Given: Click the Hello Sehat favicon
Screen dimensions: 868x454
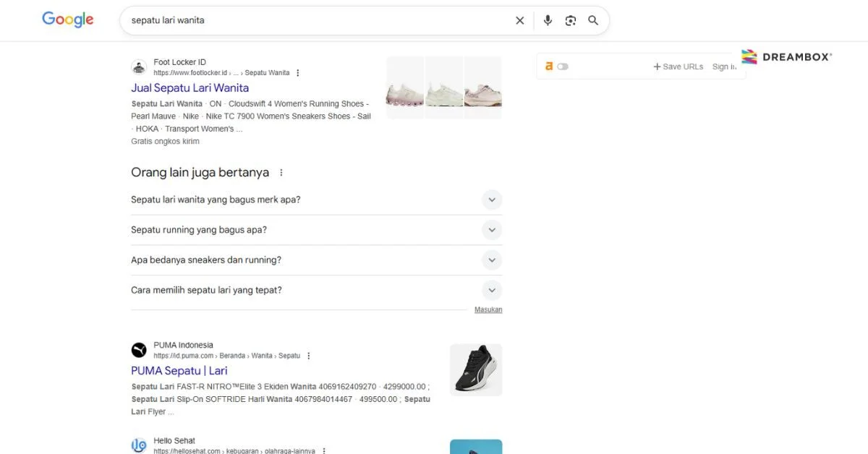Looking at the screenshot, I should 139,445.
